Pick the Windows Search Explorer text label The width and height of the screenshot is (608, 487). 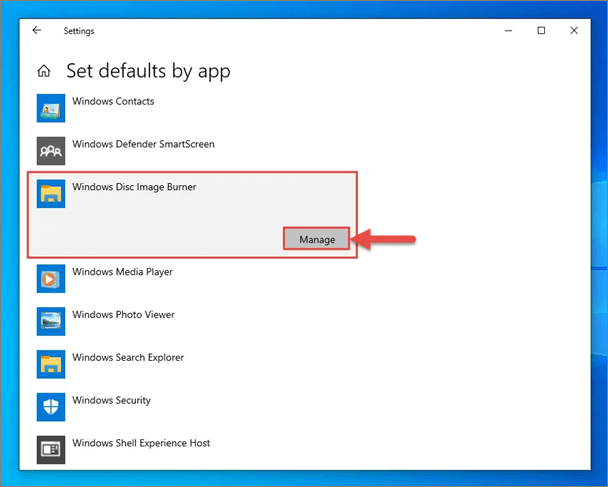pyautogui.click(x=128, y=358)
